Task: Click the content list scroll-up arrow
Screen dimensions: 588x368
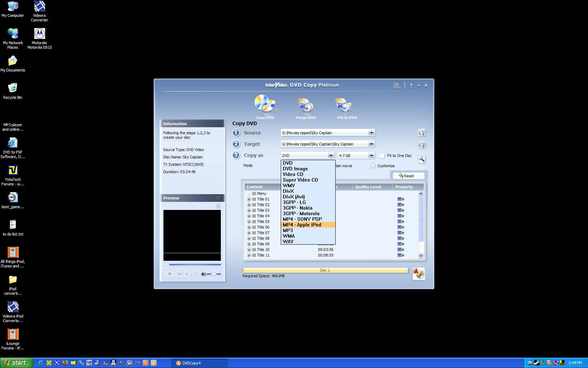Action: click(421, 193)
